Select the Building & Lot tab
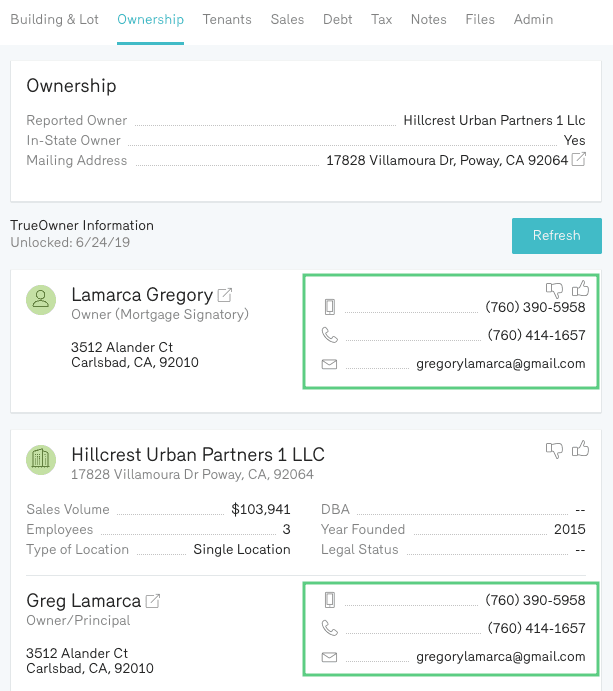The height and width of the screenshot is (691, 613). (55, 19)
